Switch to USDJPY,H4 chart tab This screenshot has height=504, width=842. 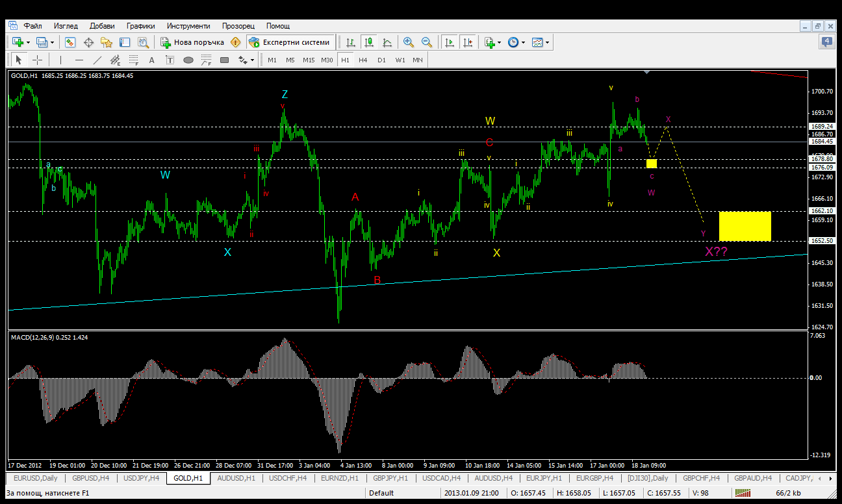[x=140, y=478]
